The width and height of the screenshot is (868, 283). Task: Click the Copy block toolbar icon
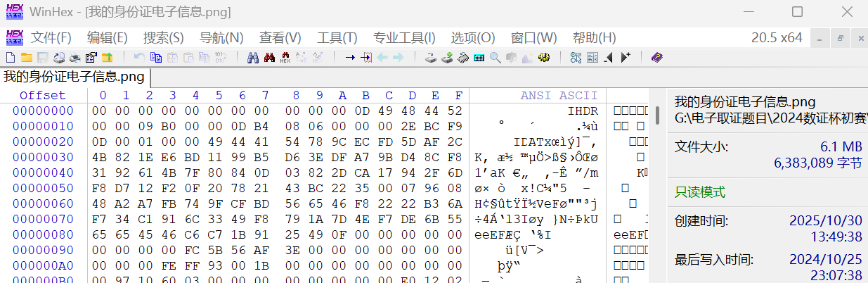click(x=156, y=57)
